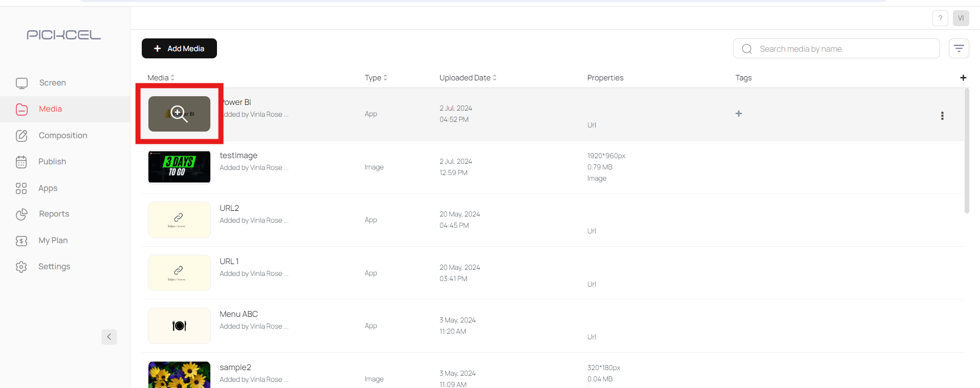The image size is (980, 388).
Task: Open the Apps gallery
Action: point(47,188)
